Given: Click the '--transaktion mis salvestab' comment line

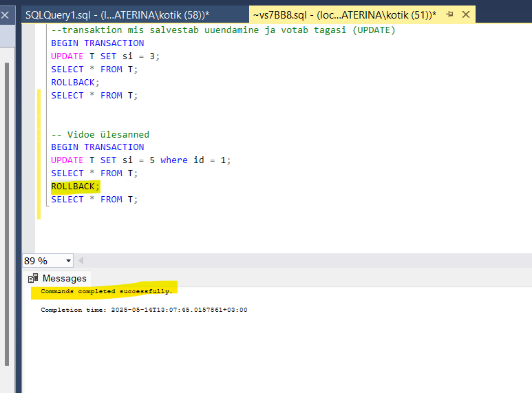Looking at the screenshot, I should (223, 30).
